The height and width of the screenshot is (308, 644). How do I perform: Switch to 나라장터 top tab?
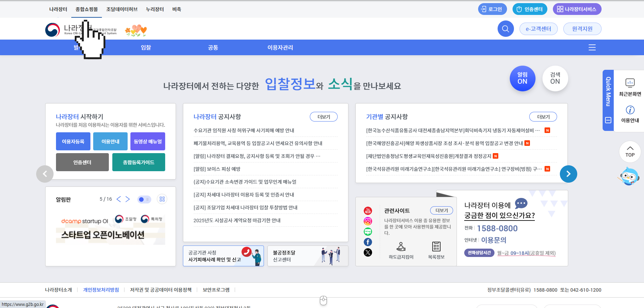(x=58, y=9)
